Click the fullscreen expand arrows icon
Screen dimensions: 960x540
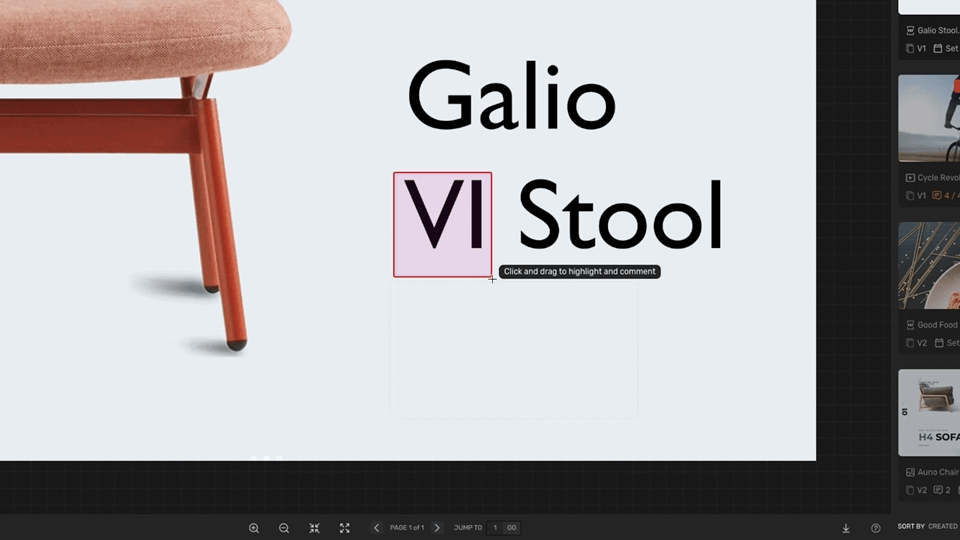[x=345, y=528]
